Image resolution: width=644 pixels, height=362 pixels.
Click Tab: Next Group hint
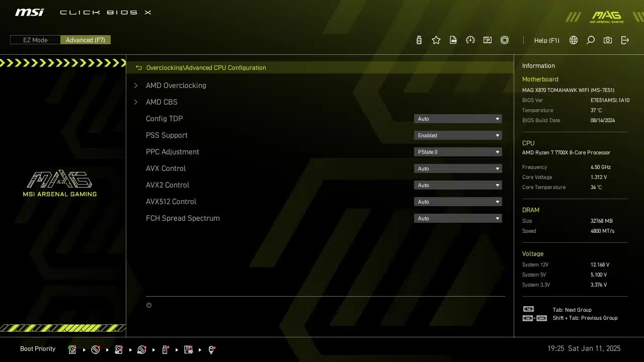[572, 310]
